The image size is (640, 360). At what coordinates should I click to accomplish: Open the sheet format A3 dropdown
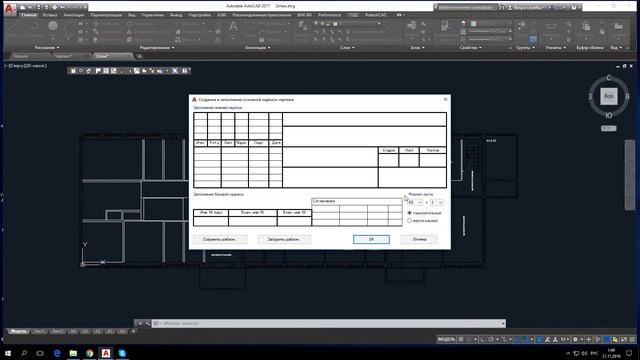[415, 202]
